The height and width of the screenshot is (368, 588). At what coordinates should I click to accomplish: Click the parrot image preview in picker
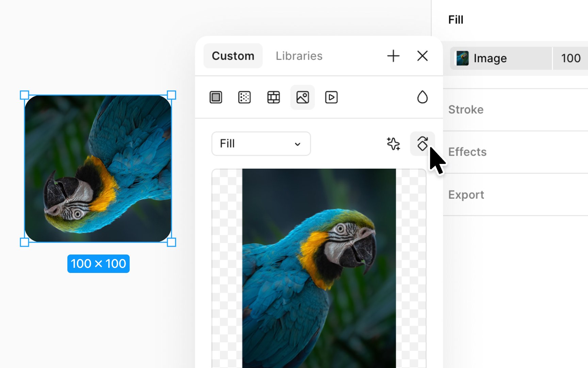click(x=319, y=268)
